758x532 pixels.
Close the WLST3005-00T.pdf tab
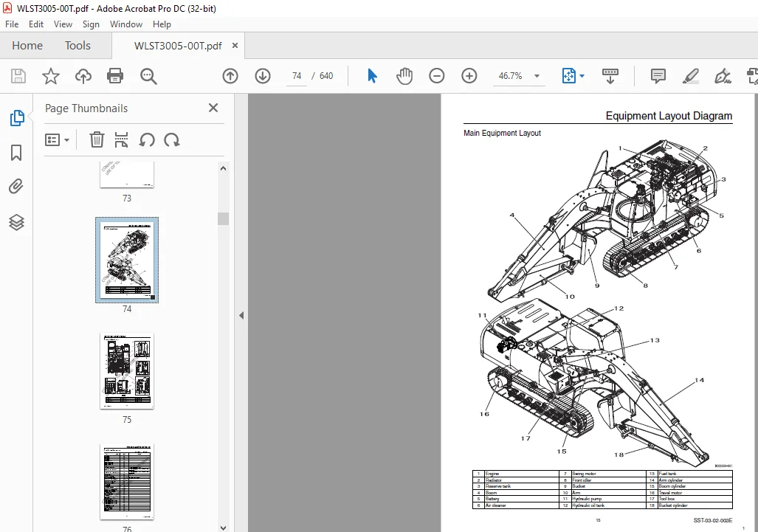235,46
